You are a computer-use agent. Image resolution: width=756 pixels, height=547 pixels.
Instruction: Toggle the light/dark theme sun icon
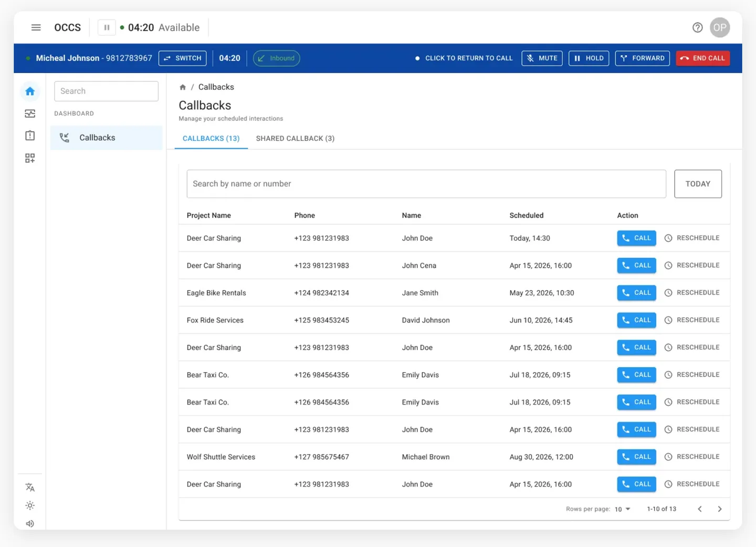click(x=30, y=505)
